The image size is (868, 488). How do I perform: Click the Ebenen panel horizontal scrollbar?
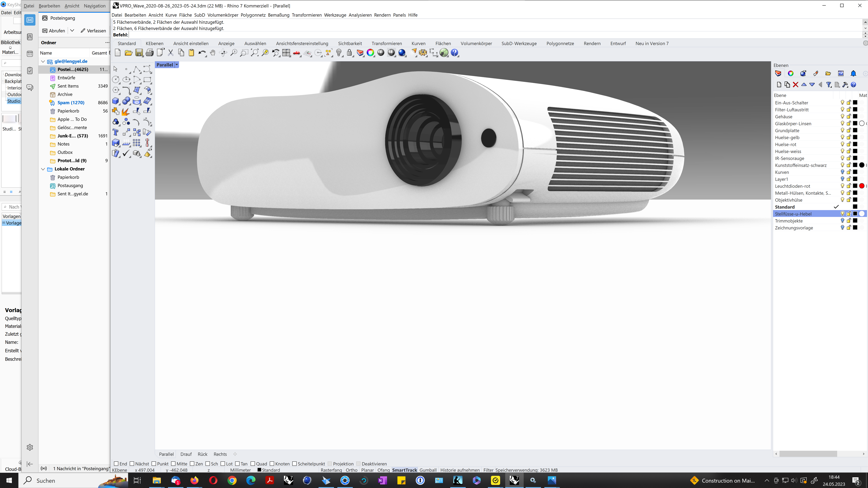click(x=808, y=454)
